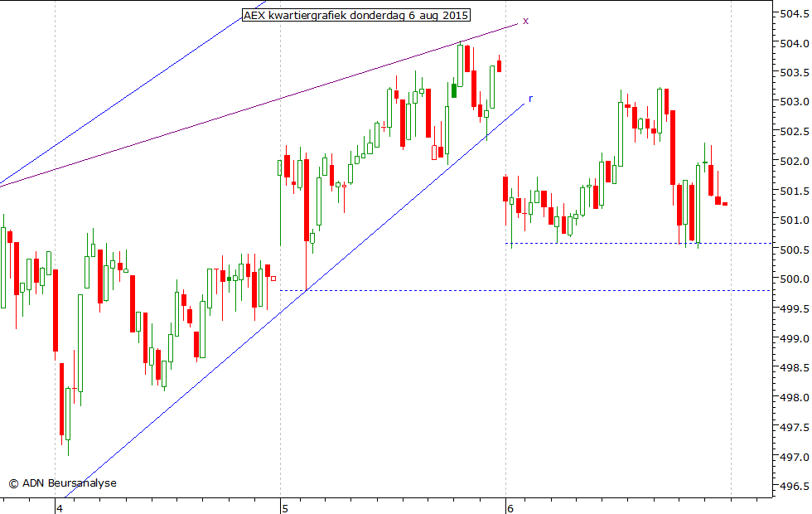Click the 500.5 price axis label
The height and width of the screenshot is (514, 812).
[794, 250]
